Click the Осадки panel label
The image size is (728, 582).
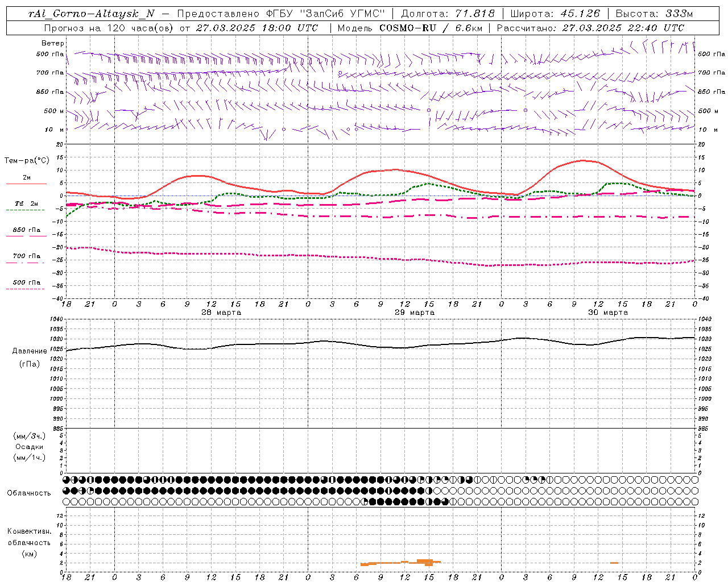tap(30, 447)
